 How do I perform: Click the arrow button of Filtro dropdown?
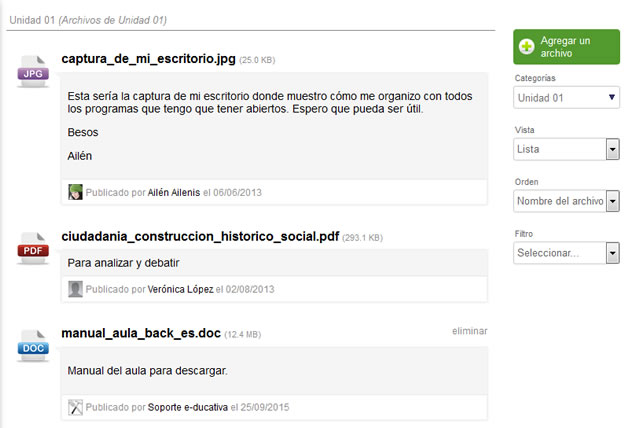pyautogui.click(x=613, y=253)
